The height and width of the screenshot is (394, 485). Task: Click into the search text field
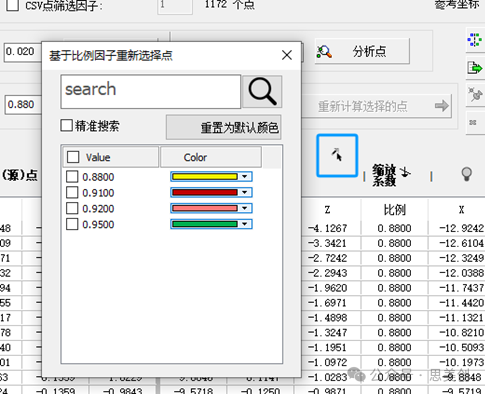[151, 92]
